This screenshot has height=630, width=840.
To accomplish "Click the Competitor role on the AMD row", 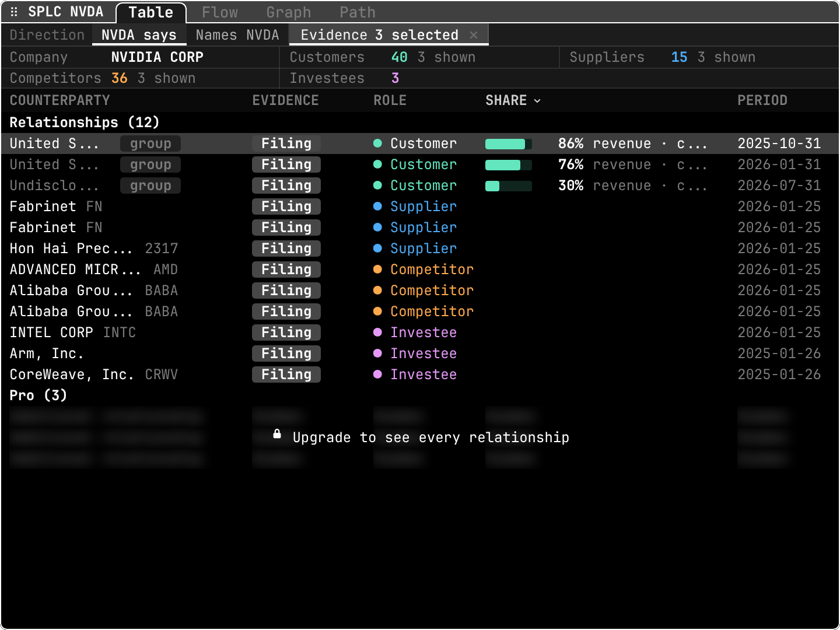I will [432, 269].
